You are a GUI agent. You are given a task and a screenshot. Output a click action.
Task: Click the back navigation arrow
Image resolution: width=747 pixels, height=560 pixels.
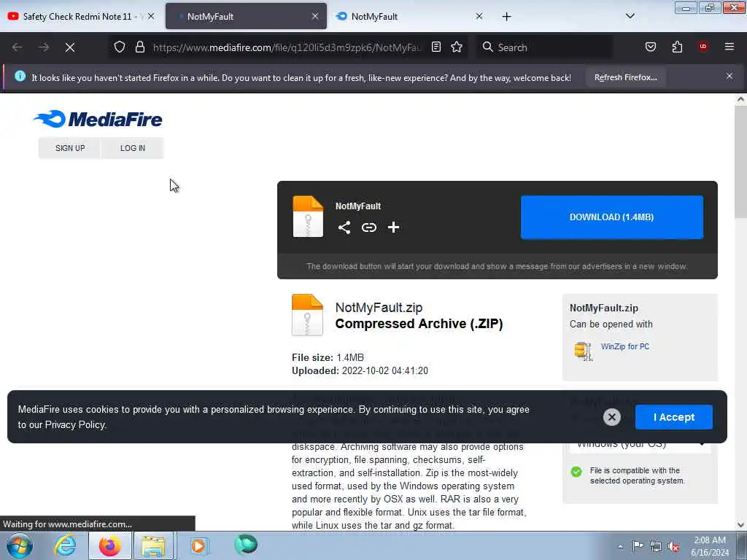point(18,47)
